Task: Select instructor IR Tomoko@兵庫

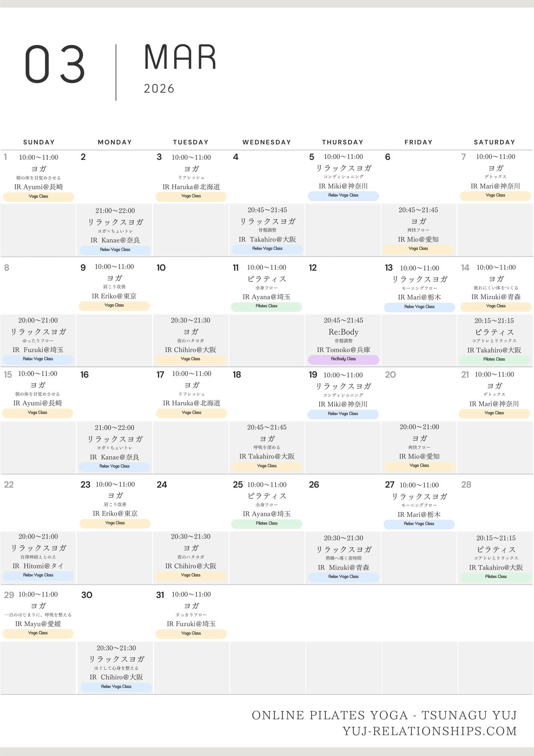Action: point(343,350)
